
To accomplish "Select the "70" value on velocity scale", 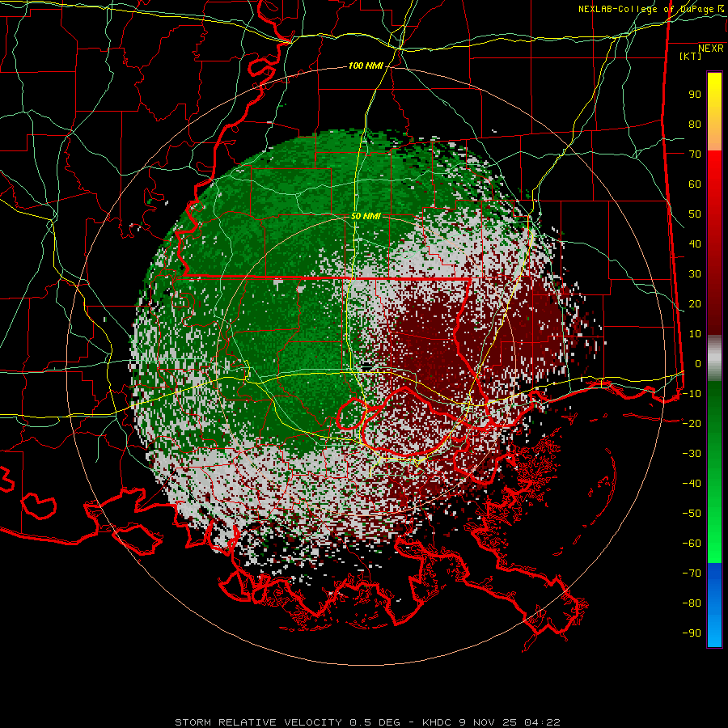I will pyautogui.click(x=695, y=154).
